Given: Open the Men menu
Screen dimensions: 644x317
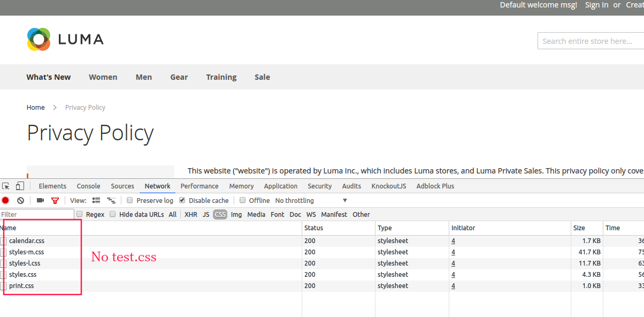Looking at the screenshot, I should [144, 77].
